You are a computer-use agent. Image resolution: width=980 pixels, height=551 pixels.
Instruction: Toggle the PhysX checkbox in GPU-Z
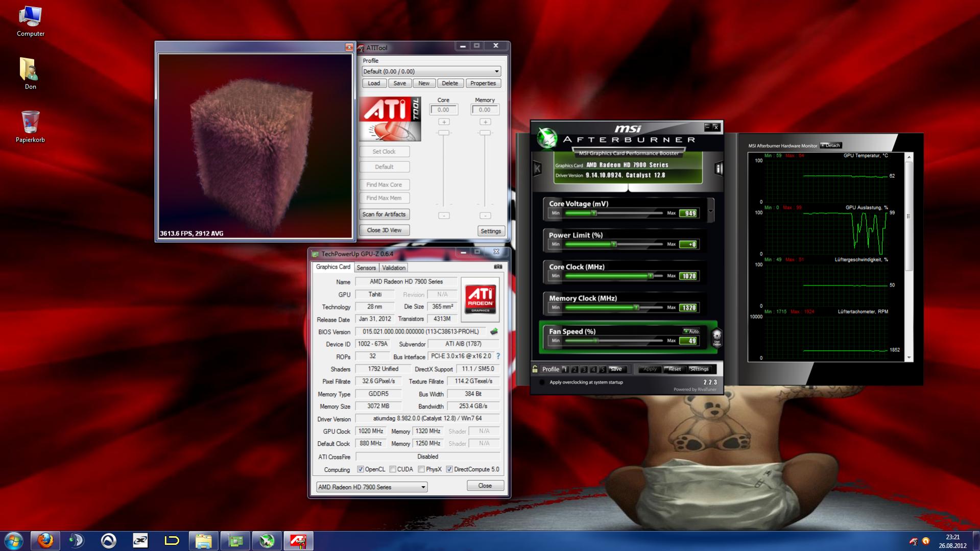coord(421,469)
